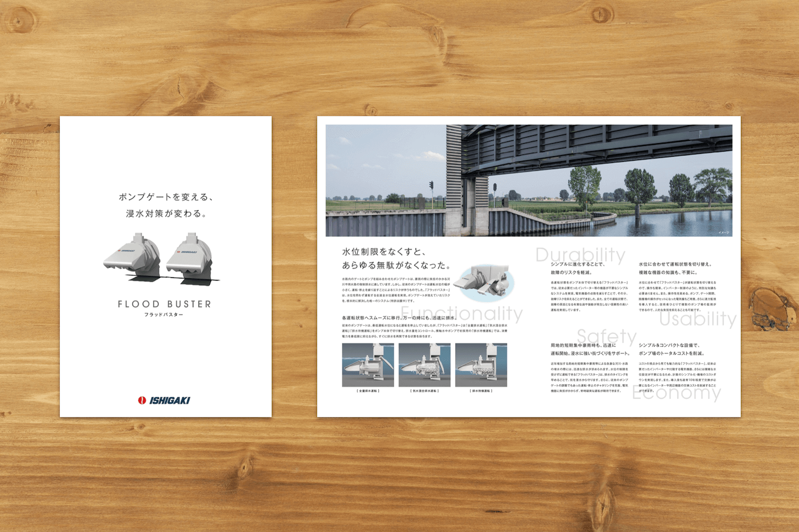This screenshot has width=799, height=532.
Task: Click the Functionality watermark word
Action: click(462, 313)
